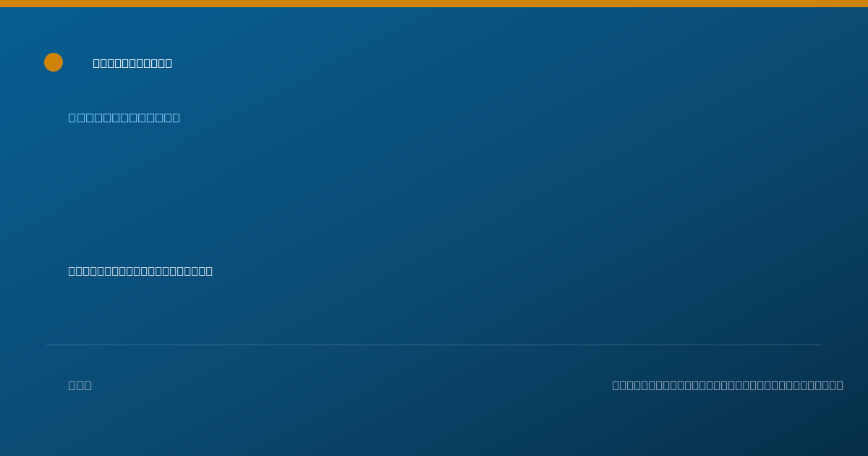
Task: Click the orange bar along the top edge
Action: 434,4
